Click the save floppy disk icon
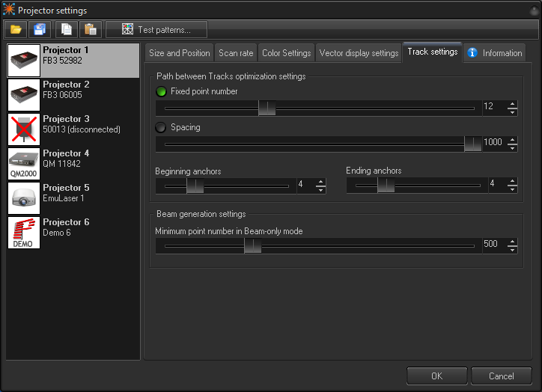 pos(40,30)
